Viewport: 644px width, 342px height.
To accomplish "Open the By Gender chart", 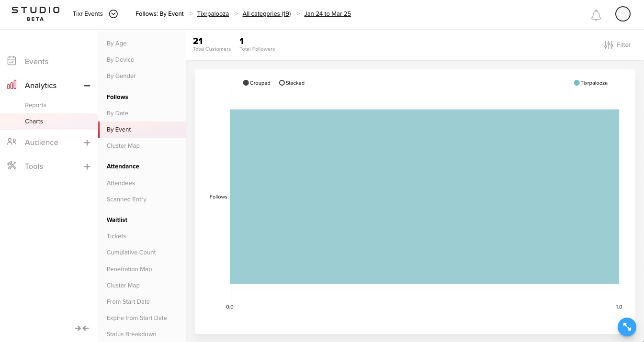I will 121,76.
